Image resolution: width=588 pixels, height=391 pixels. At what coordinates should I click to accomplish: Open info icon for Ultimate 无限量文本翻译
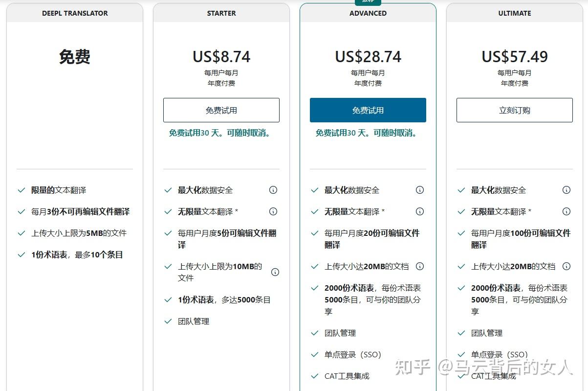coord(566,211)
